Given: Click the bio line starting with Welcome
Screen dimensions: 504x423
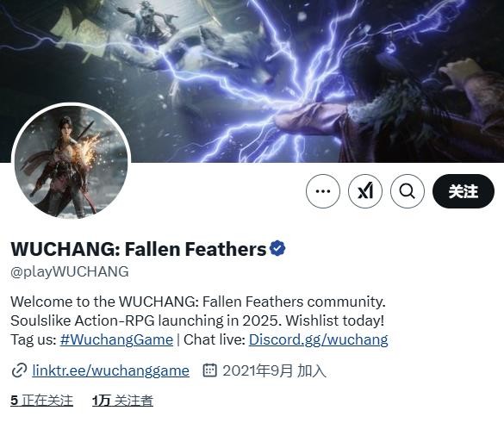Looking at the screenshot, I should pos(198,302).
